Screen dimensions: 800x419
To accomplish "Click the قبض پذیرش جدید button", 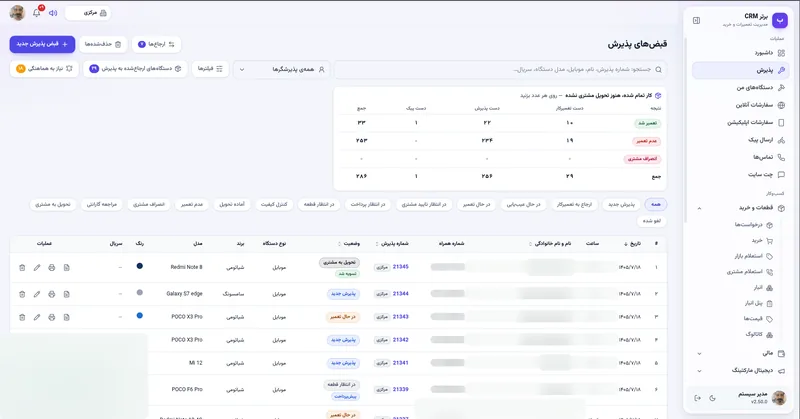I will [42, 44].
